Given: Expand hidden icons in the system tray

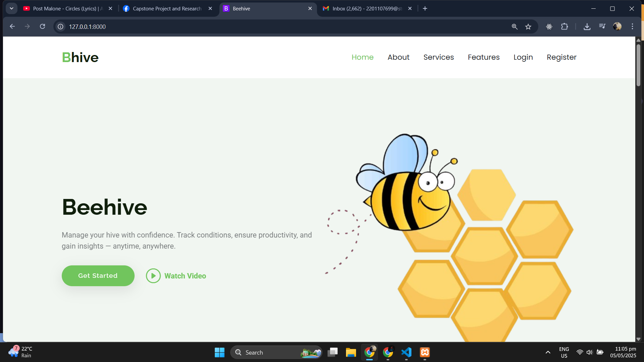Looking at the screenshot, I should (x=548, y=352).
